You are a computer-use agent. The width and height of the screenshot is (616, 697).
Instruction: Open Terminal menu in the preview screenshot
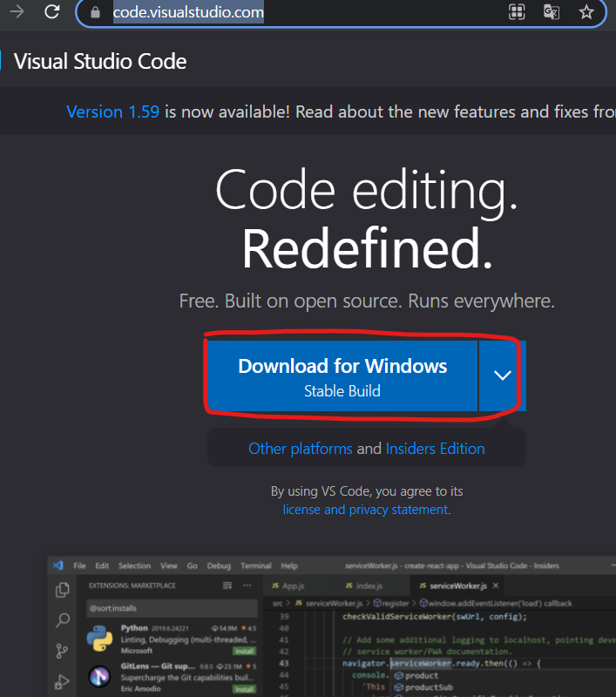(x=255, y=565)
